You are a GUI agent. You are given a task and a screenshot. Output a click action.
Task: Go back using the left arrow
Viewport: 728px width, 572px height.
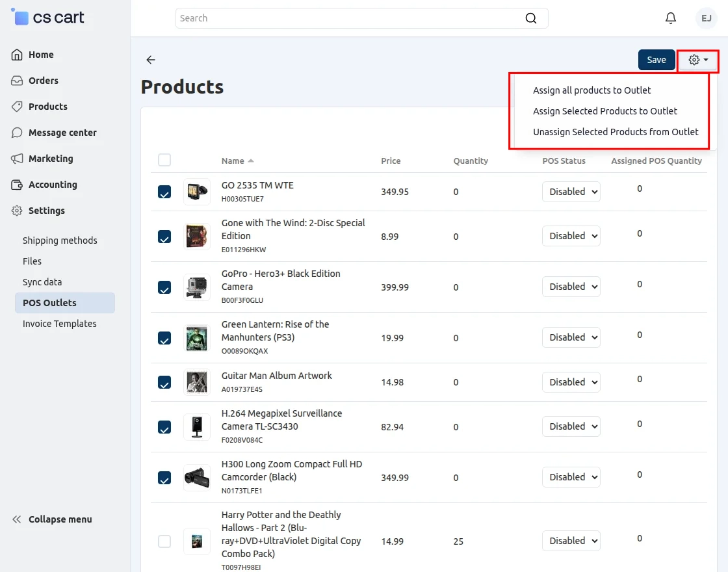151,60
